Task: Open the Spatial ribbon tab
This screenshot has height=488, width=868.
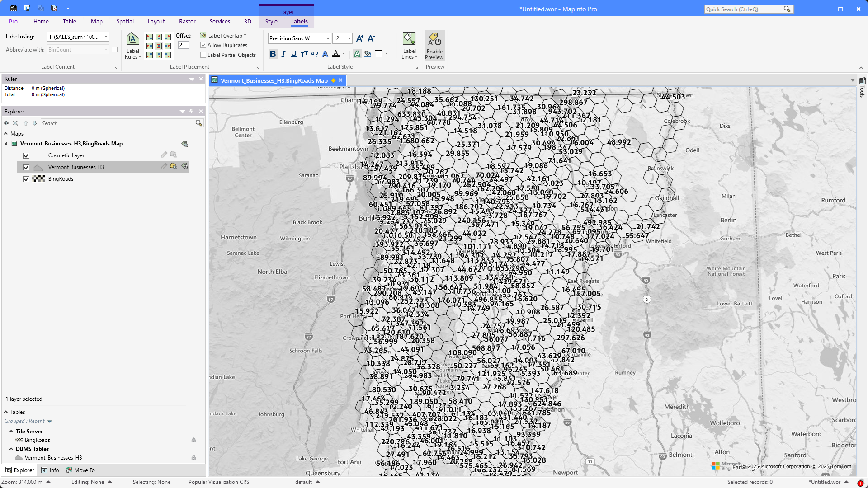Action: (125, 22)
